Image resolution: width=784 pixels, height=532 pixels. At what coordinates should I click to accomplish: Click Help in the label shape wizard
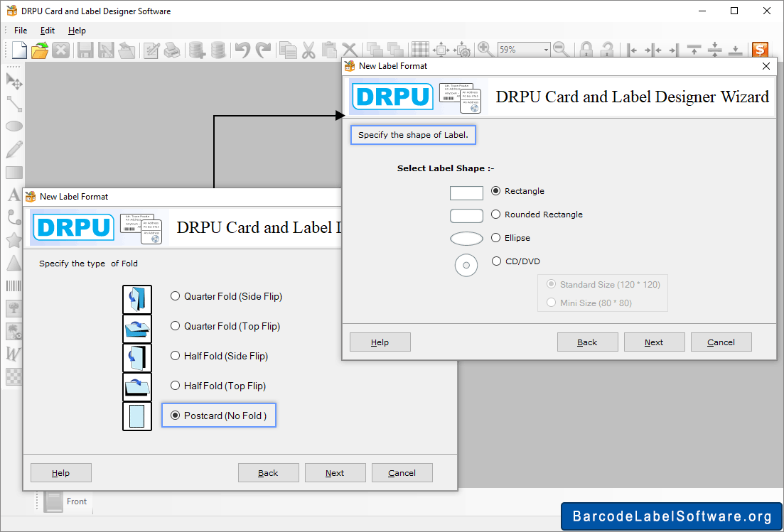[380, 342]
